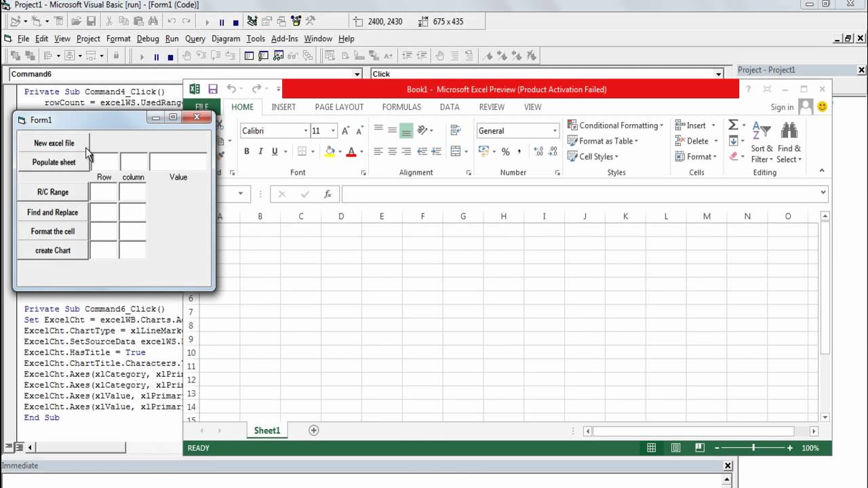This screenshot has height=488, width=868.
Task: Toggle Underline formatting in Excel ribbon
Action: click(275, 151)
